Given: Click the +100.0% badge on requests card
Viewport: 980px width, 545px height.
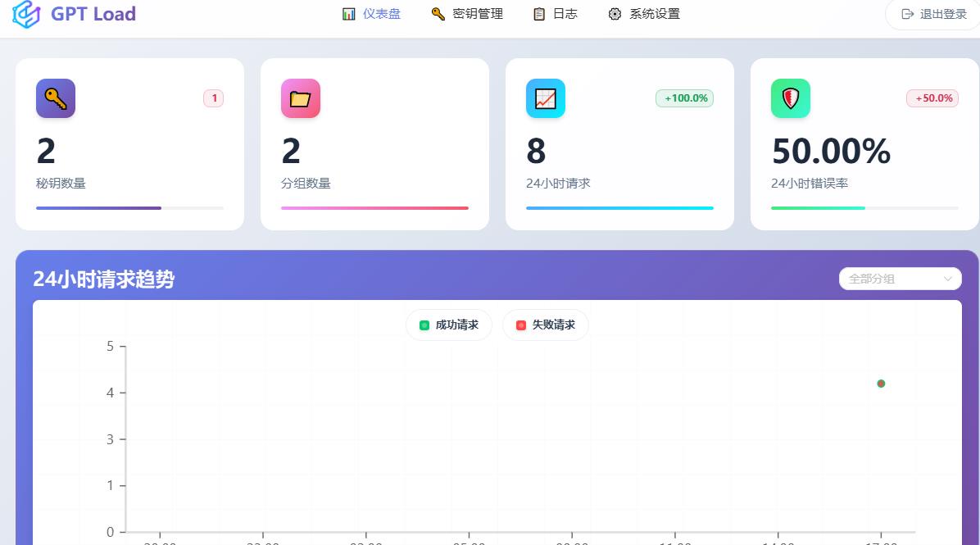Looking at the screenshot, I should [684, 98].
